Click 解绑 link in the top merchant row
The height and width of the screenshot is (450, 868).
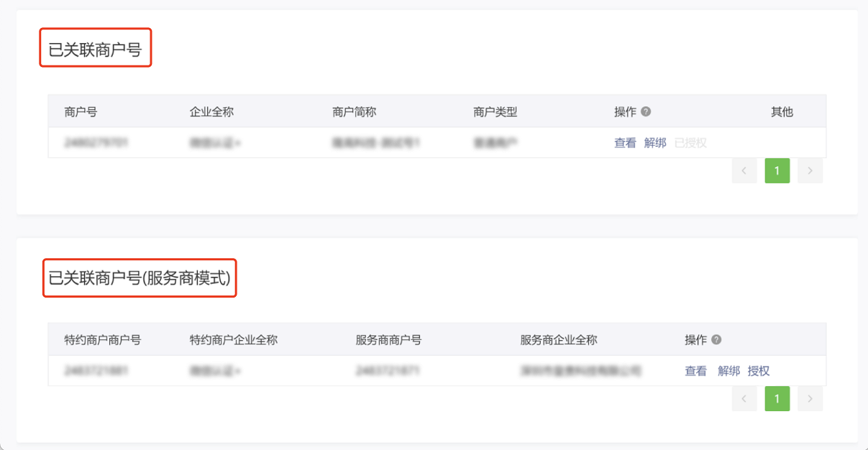point(655,143)
